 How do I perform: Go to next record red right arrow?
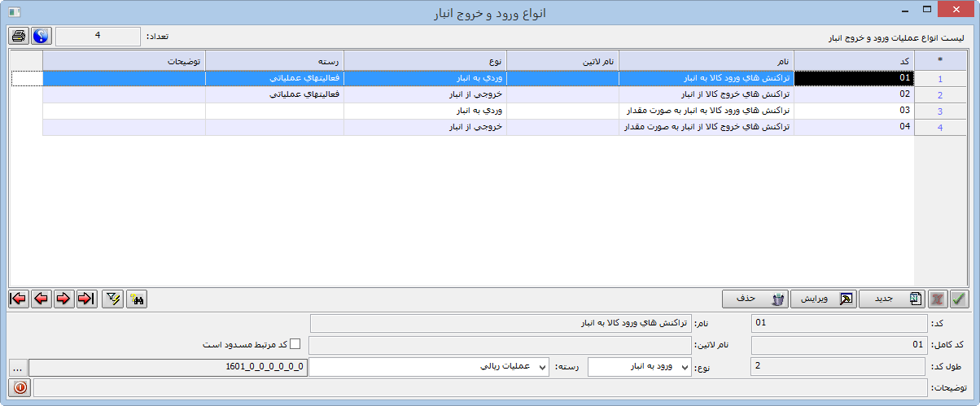tap(63, 299)
